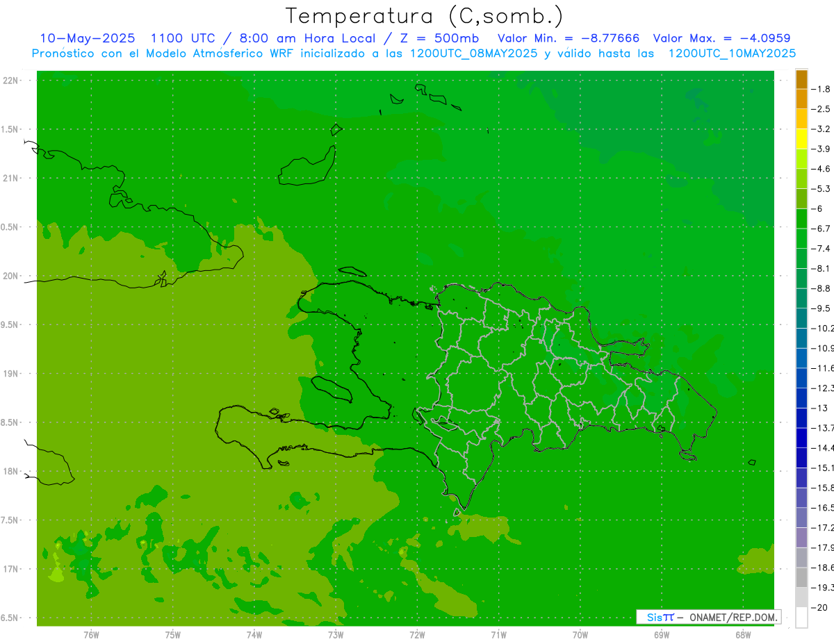Screen dimensions: 834x644
Task: Select the "Z = 500mb" level label
Action: tap(439, 38)
